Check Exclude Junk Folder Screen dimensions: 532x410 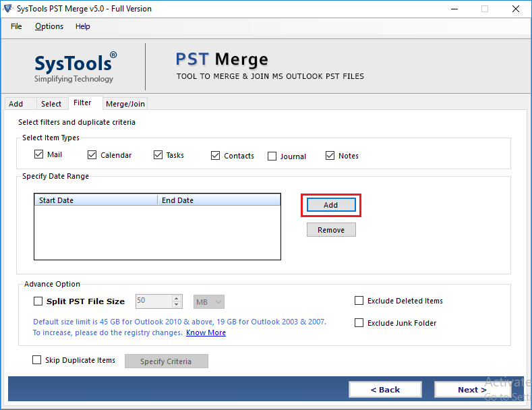click(359, 323)
